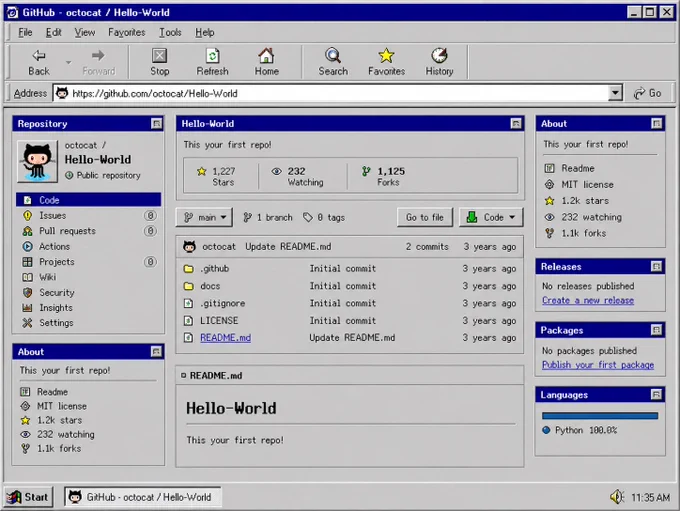Click the 232 Watching eye counter
Screen dimensions: 680x511
[298, 176]
